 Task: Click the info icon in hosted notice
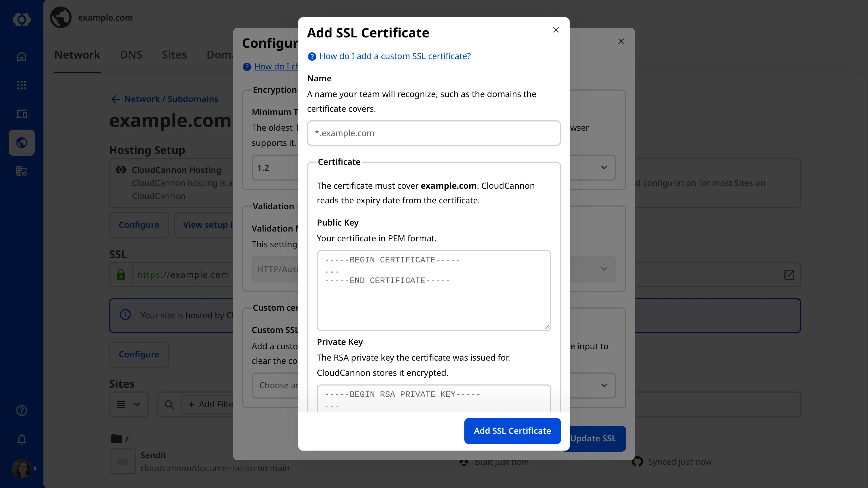[x=125, y=315]
